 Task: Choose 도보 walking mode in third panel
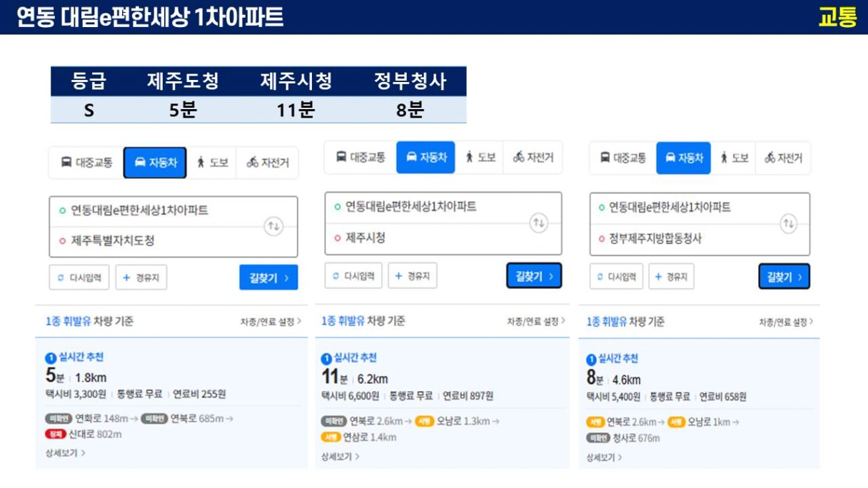point(734,158)
